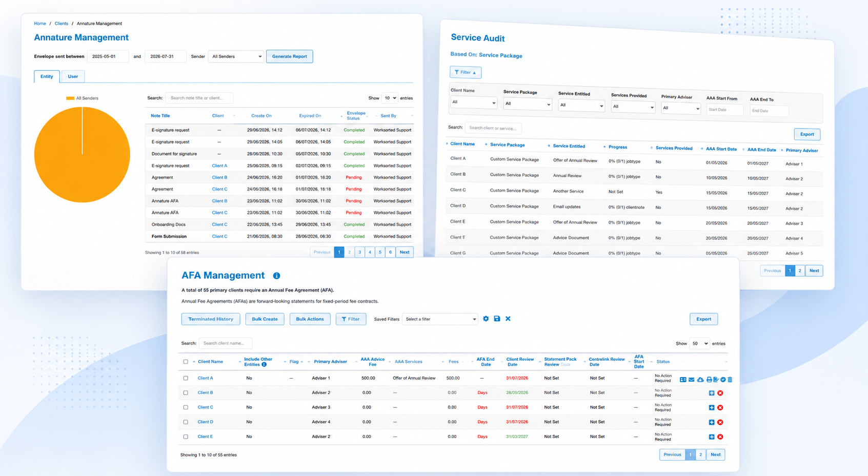Click the info icon beside AFA Management title

click(x=277, y=276)
